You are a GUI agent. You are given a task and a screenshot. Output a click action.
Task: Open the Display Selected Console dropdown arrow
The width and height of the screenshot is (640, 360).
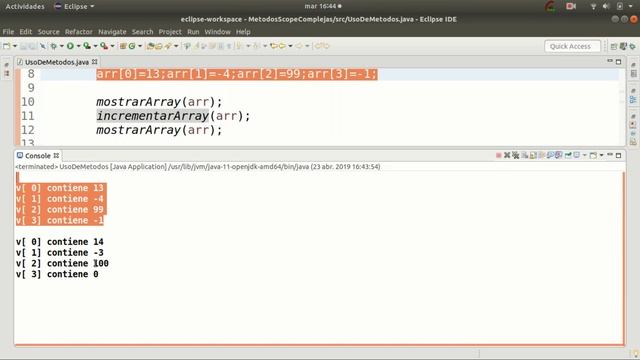point(584,156)
